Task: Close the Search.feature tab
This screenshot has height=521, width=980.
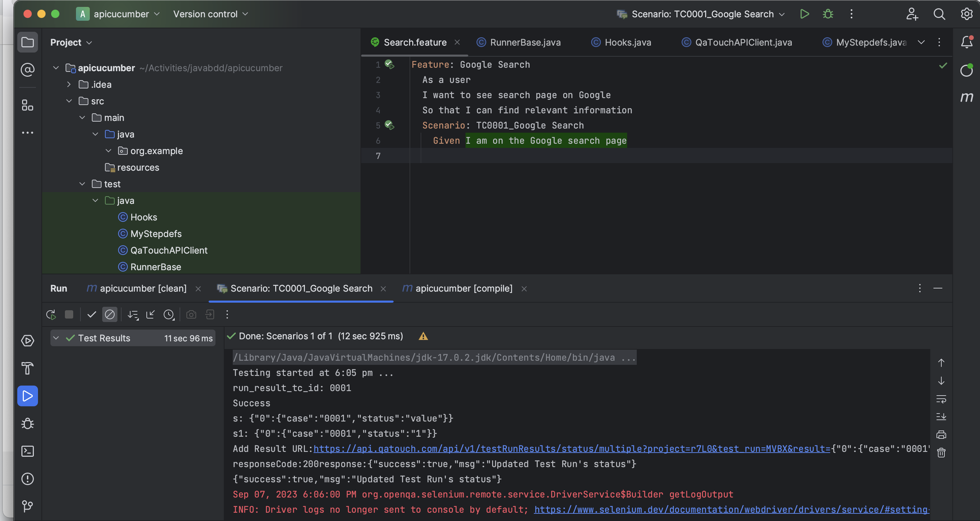Action: tap(457, 42)
